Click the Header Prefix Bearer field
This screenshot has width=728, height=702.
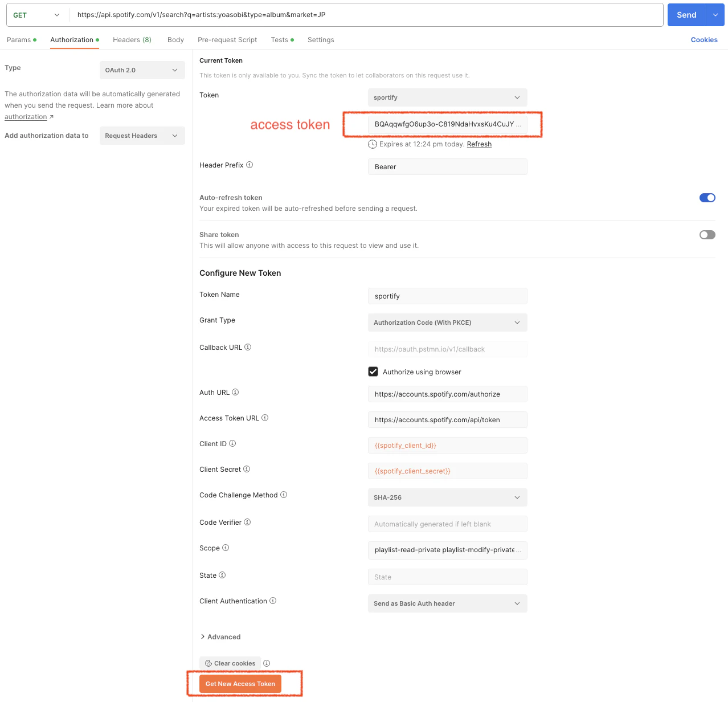coord(448,167)
